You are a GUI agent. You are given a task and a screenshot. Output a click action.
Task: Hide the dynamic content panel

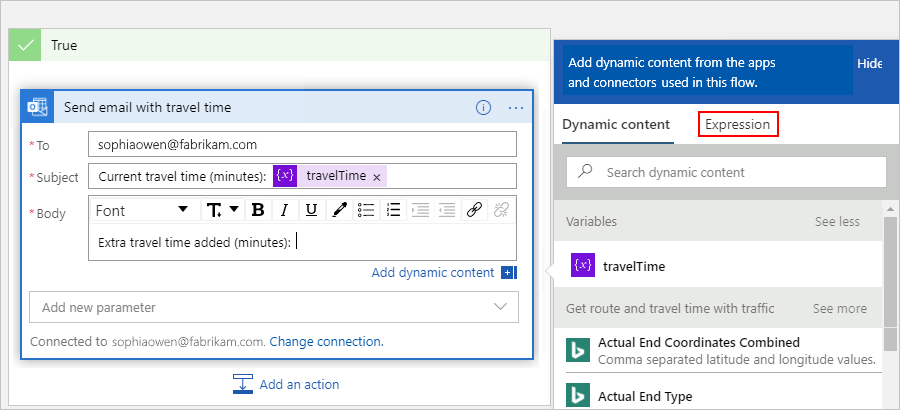[x=869, y=64]
